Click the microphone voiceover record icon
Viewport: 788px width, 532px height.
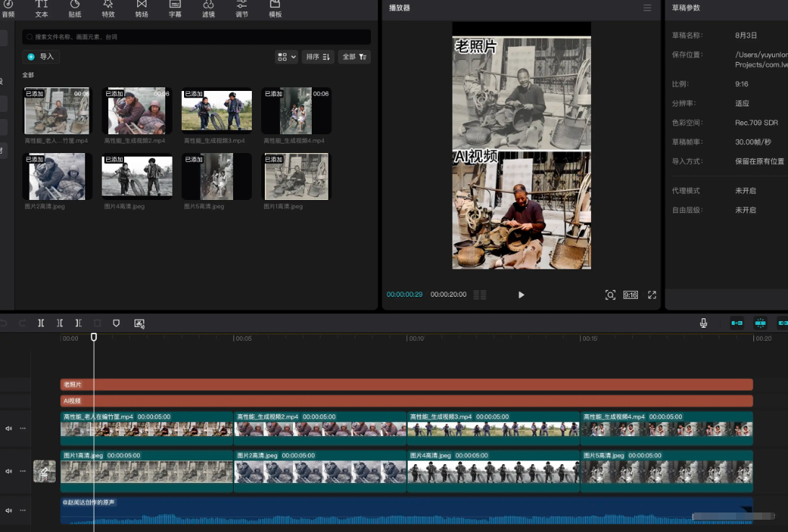click(704, 323)
